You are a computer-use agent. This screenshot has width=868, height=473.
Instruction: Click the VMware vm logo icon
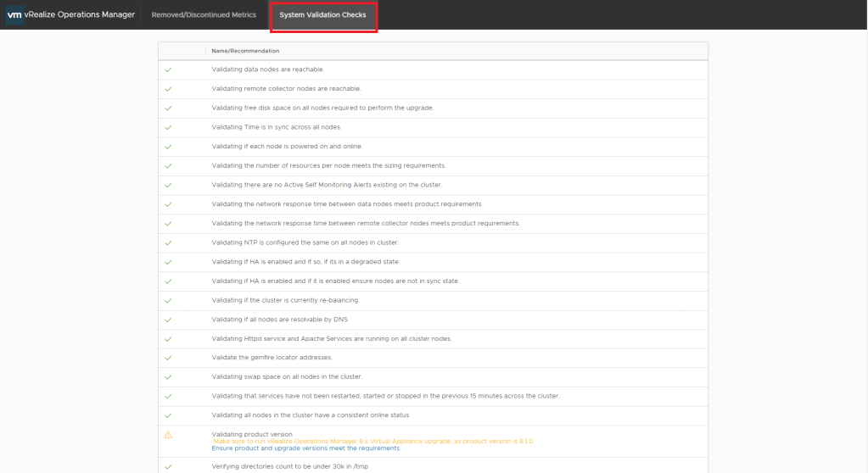point(14,14)
